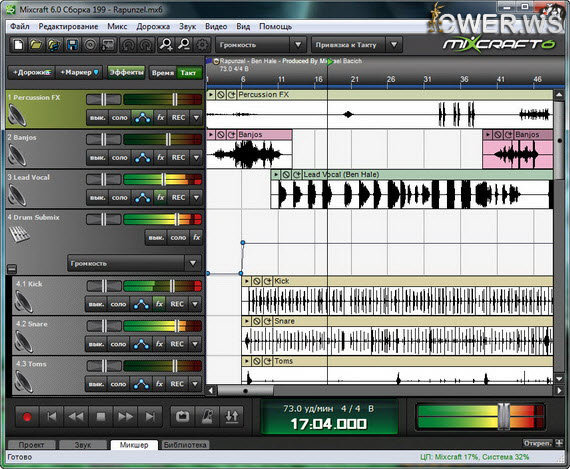Solo the Kick track
This screenshot has width=570, height=469.
point(118,304)
